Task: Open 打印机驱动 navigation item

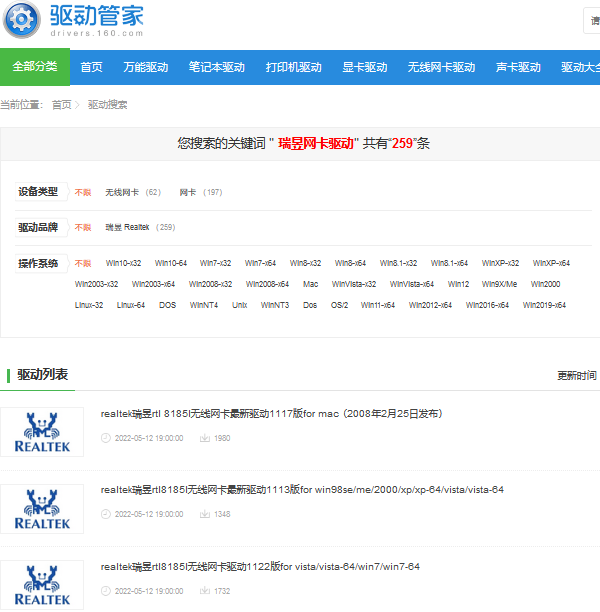Action: click(294, 67)
